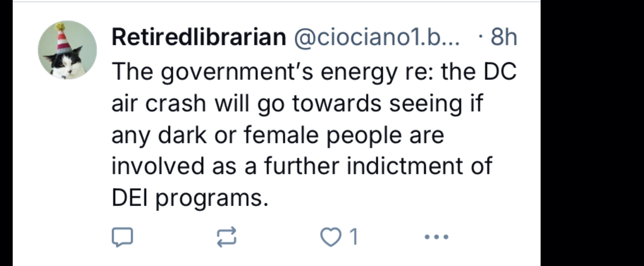
Task: Open the three-dot more options menu
Action: [437, 236]
